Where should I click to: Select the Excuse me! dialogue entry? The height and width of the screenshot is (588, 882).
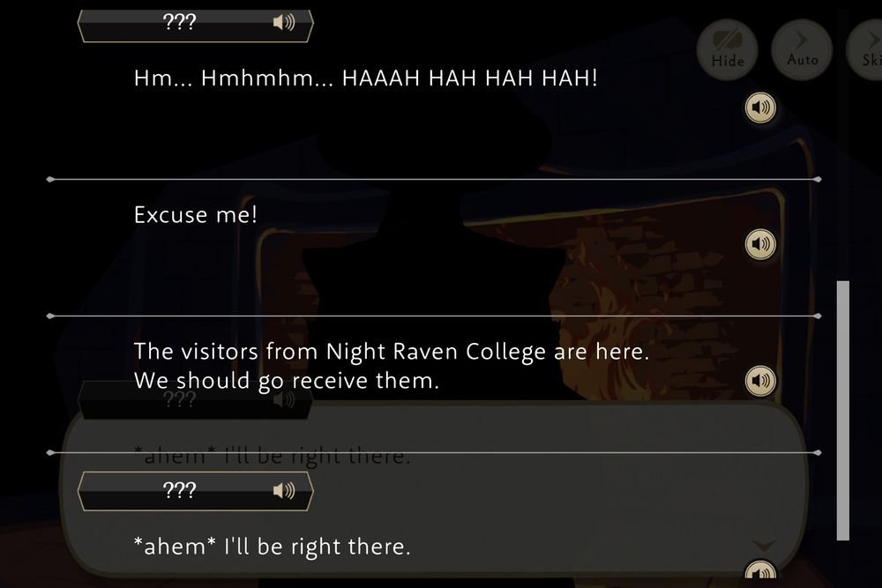[196, 215]
